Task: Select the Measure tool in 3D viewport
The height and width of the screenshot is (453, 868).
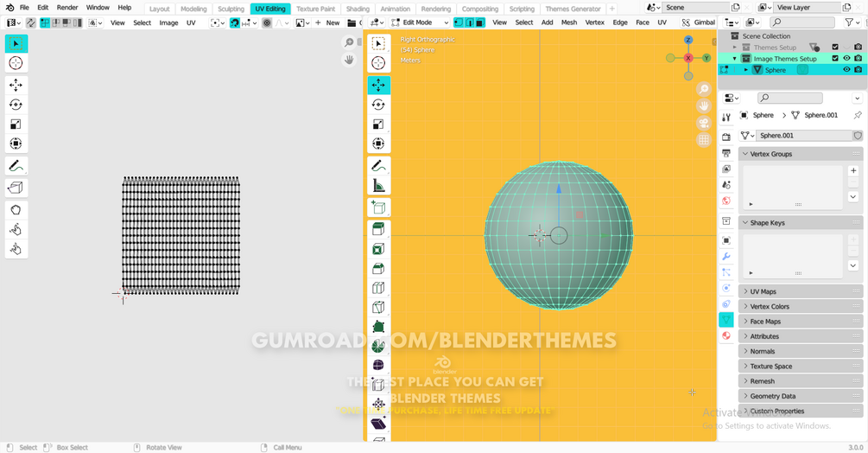Action: (x=378, y=186)
